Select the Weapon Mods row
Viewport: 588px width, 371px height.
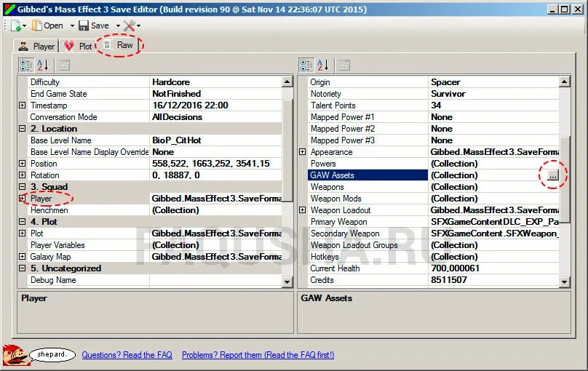434,199
